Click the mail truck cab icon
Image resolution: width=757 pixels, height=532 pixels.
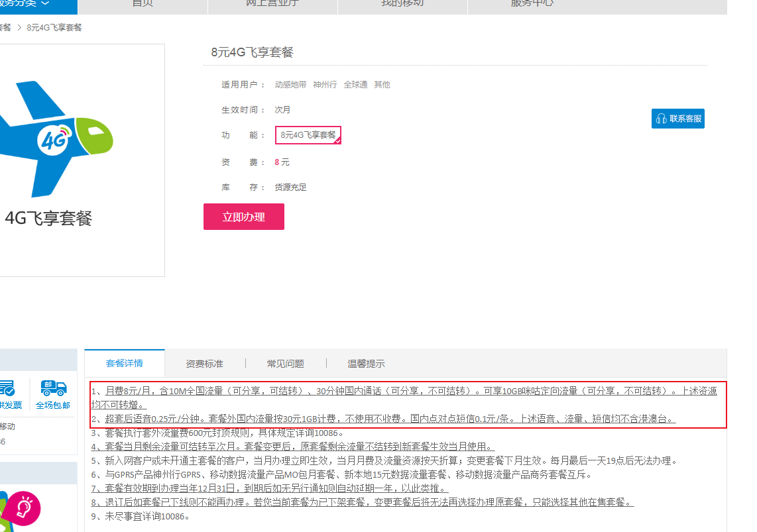[62, 386]
